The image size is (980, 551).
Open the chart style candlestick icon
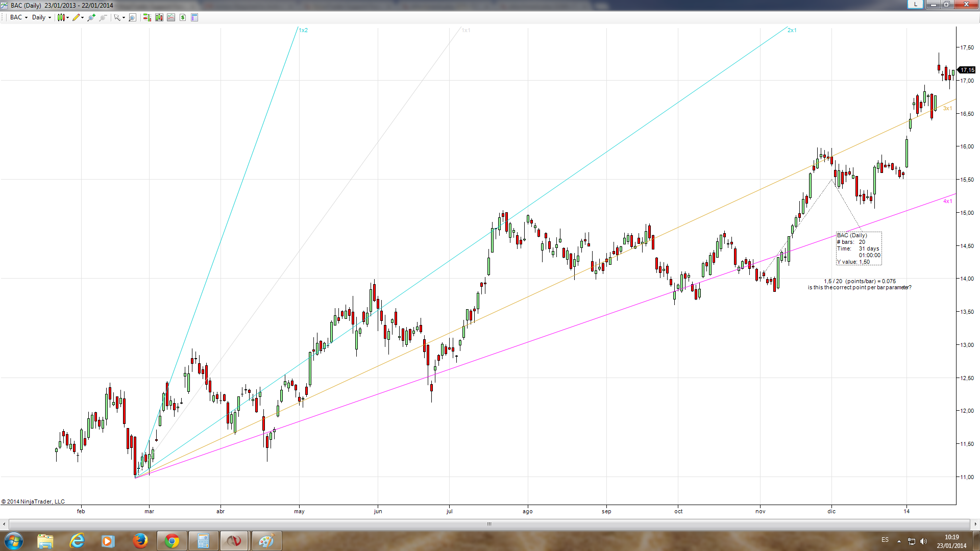(61, 17)
